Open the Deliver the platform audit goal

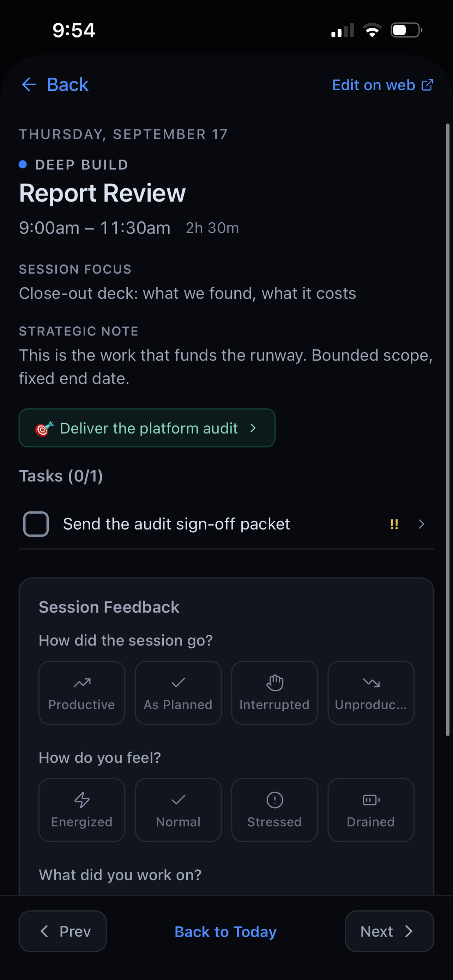click(147, 428)
